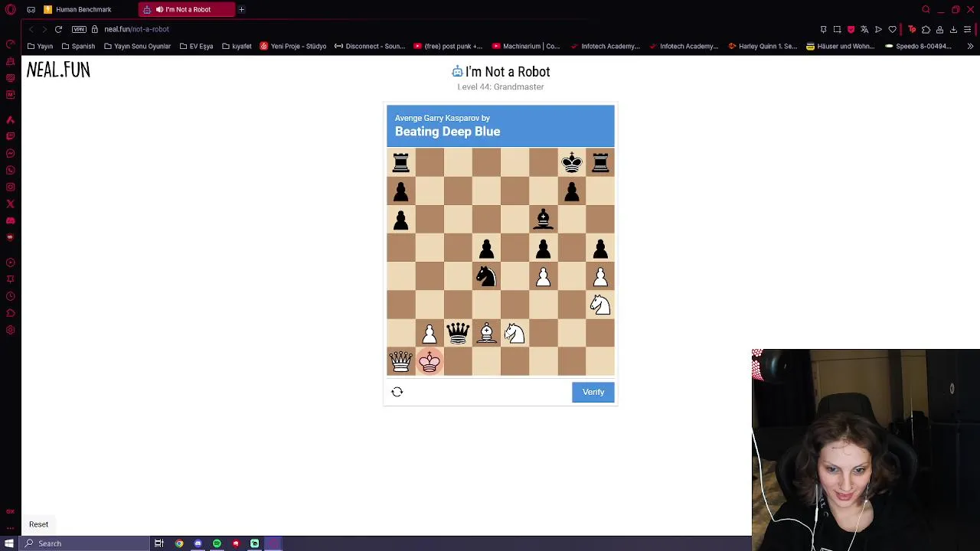The image size is (980, 551).
Task: Click the black knight on d4
Action: click(486, 276)
